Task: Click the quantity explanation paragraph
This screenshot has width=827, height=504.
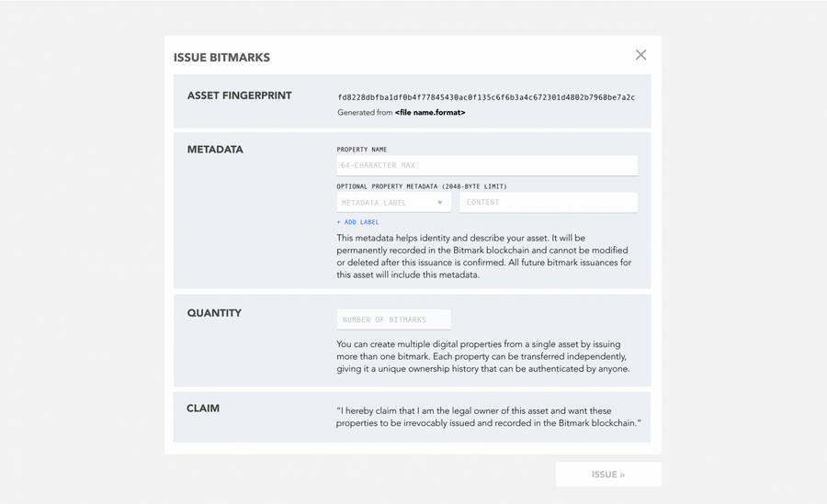Action: (482, 356)
